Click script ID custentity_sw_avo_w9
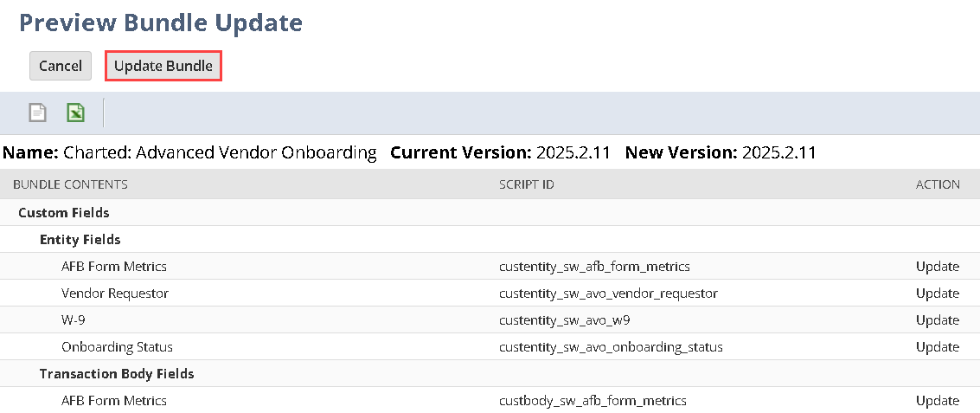The height and width of the screenshot is (413, 980). 565,320
